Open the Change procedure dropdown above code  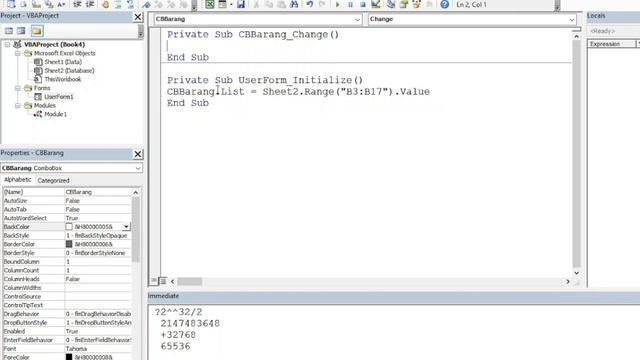click(x=571, y=19)
